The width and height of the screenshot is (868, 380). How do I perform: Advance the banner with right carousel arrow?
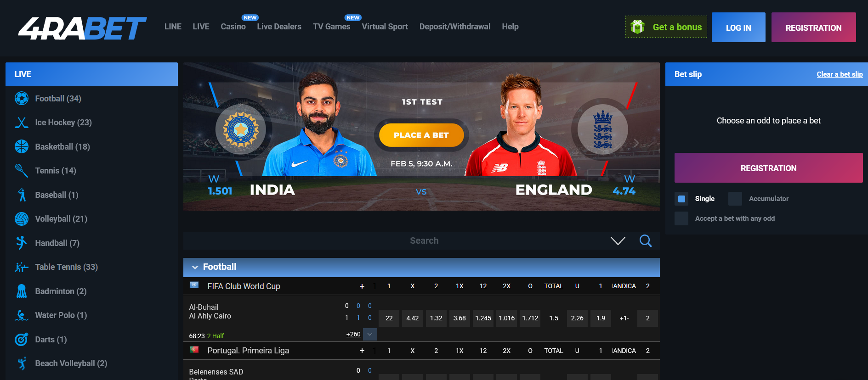tap(636, 143)
